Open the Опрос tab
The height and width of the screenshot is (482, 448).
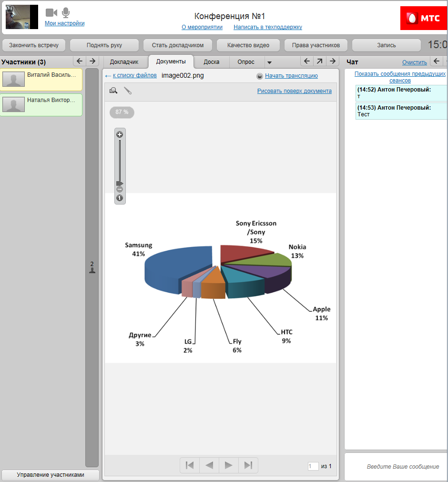(246, 62)
